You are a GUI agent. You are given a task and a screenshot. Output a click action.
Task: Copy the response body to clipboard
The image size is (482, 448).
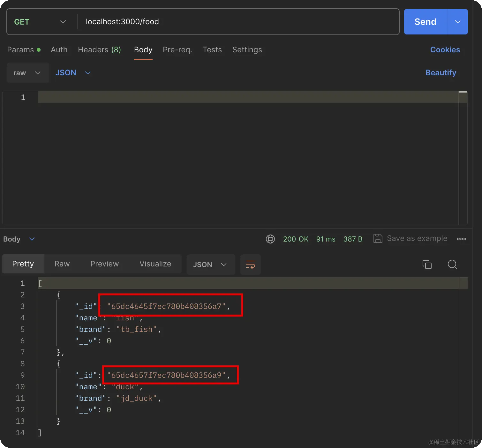click(427, 265)
